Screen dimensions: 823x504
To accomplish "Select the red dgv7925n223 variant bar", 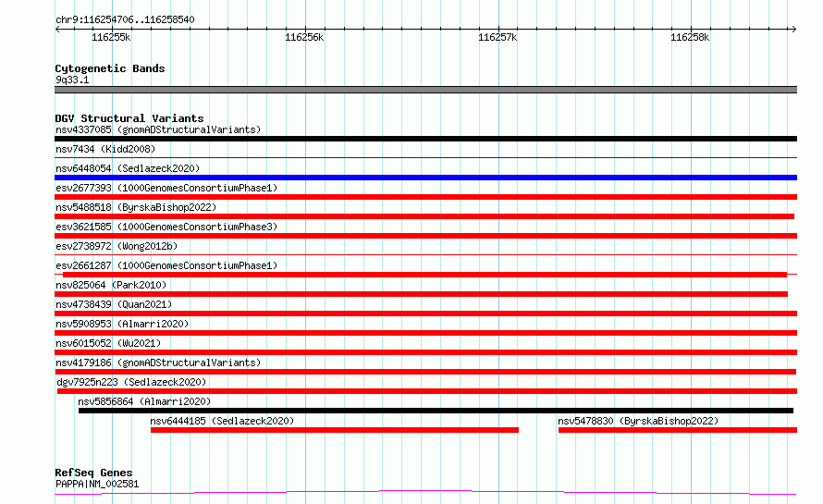I will tap(427, 391).
